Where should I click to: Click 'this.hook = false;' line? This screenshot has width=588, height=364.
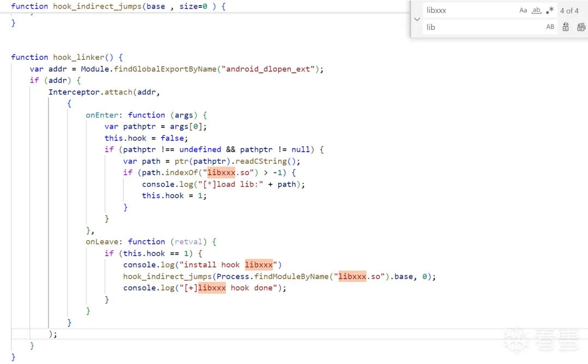coord(146,138)
